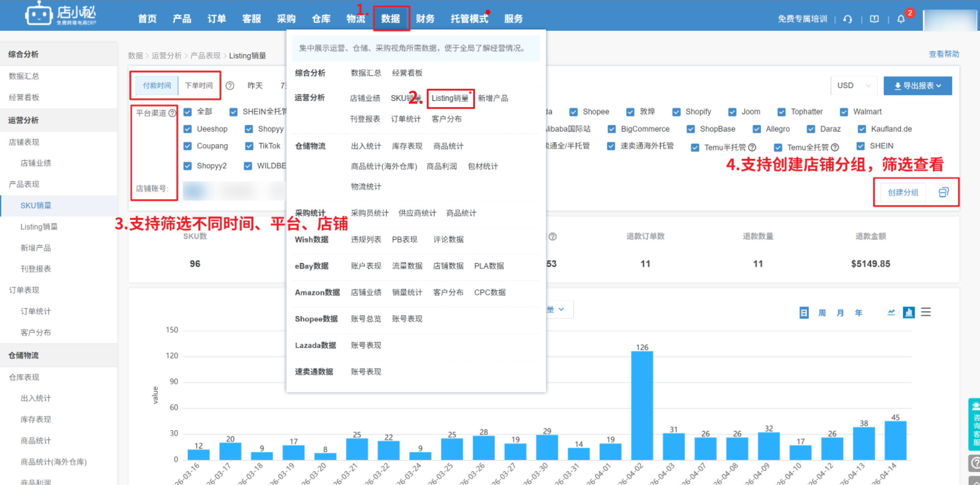The image size is (980, 485).
Task: Click the notification bell icon
Action: pos(900,19)
